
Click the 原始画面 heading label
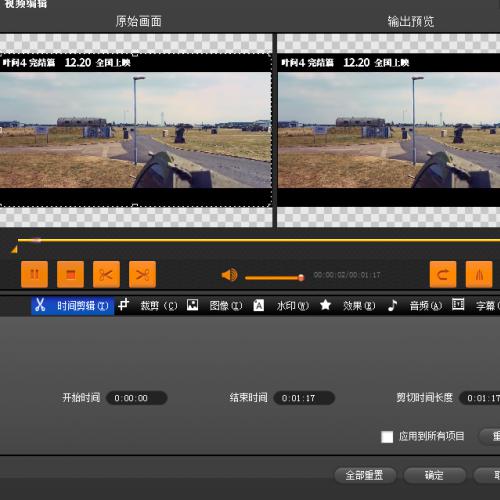[x=138, y=22]
